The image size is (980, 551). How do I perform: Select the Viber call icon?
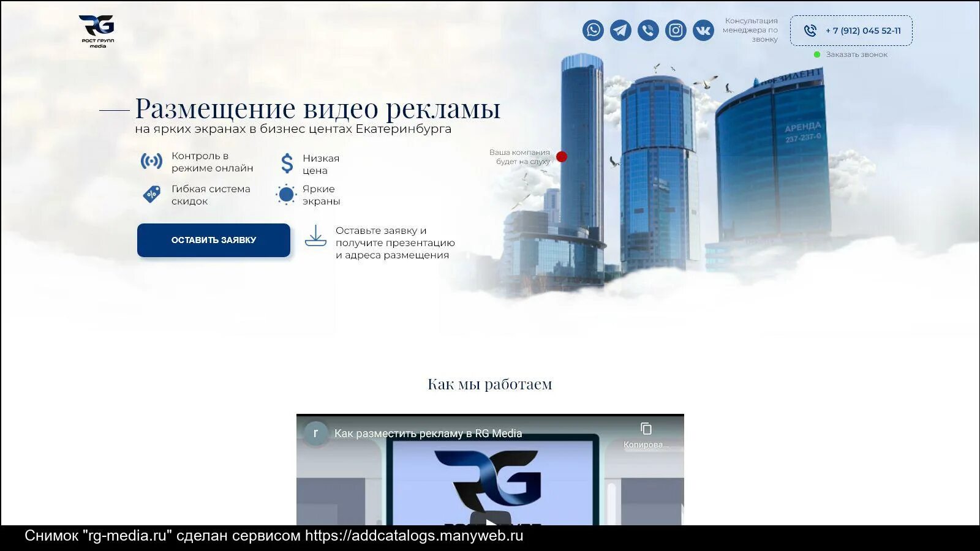click(647, 29)
